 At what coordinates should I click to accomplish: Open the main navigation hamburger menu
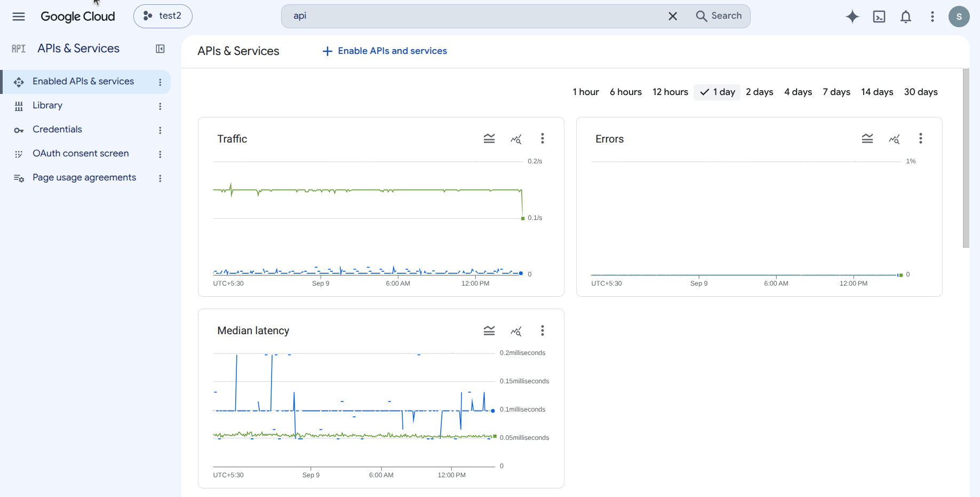pos(19,17)
